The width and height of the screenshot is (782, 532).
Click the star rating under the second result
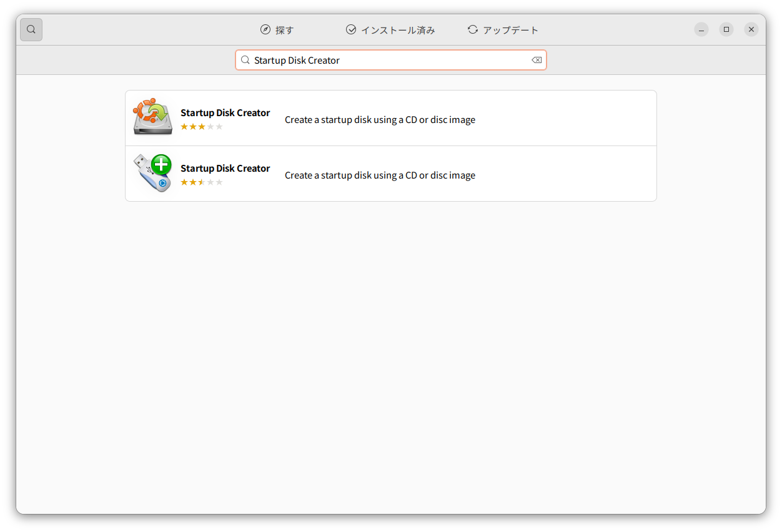click(202, 182)
